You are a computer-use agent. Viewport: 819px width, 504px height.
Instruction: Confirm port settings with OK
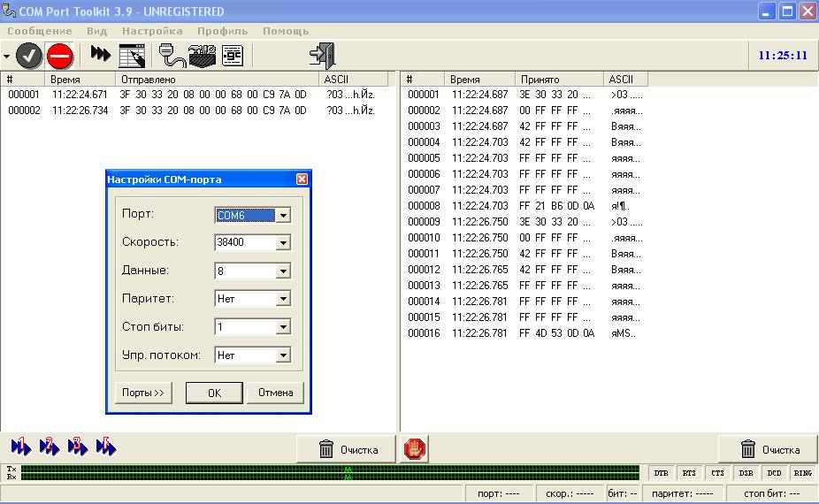(214, 393)
